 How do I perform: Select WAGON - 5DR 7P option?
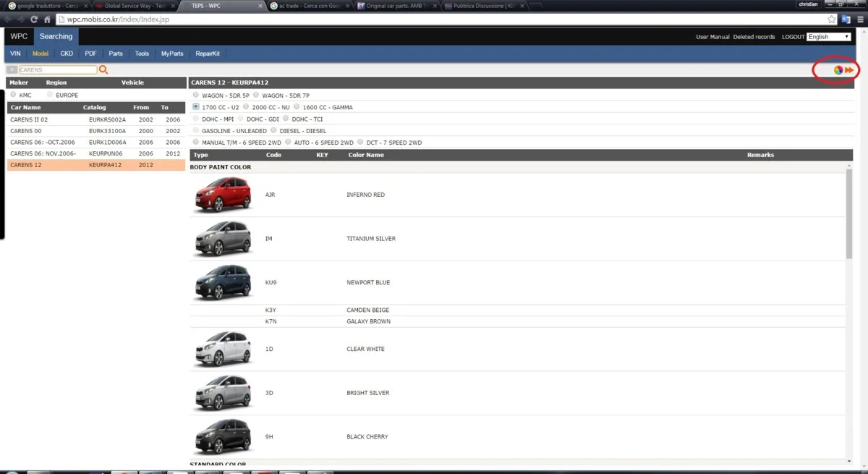click(x=256, y=95)
